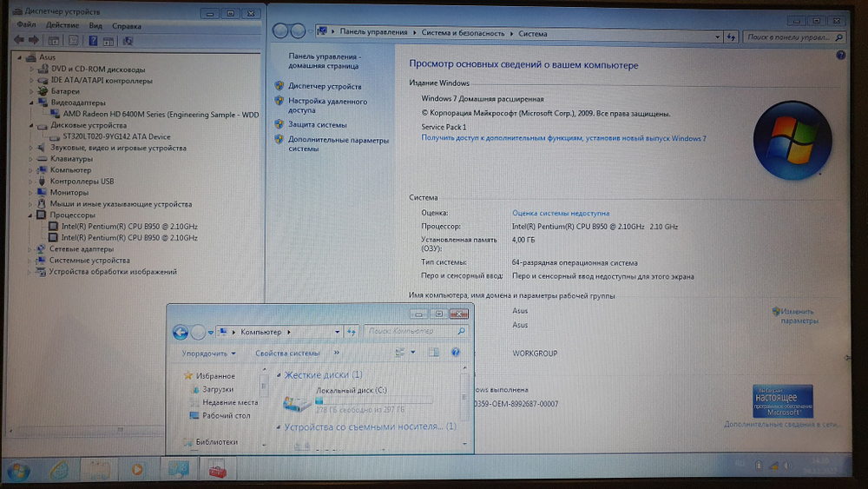Click Панель управления breadcrumb in address bar

click(373, 32)
